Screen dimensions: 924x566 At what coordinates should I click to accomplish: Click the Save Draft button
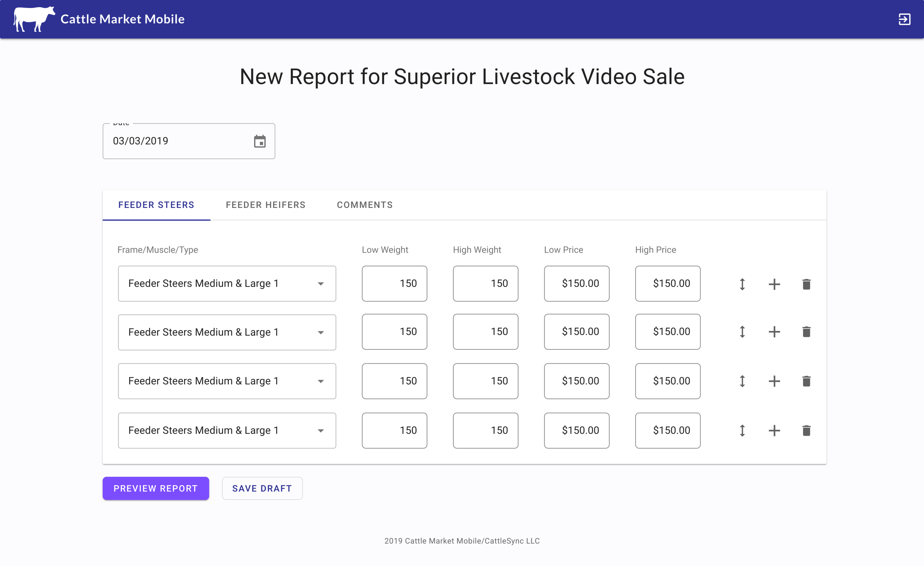pyautogui.click(x=262, y=488)
